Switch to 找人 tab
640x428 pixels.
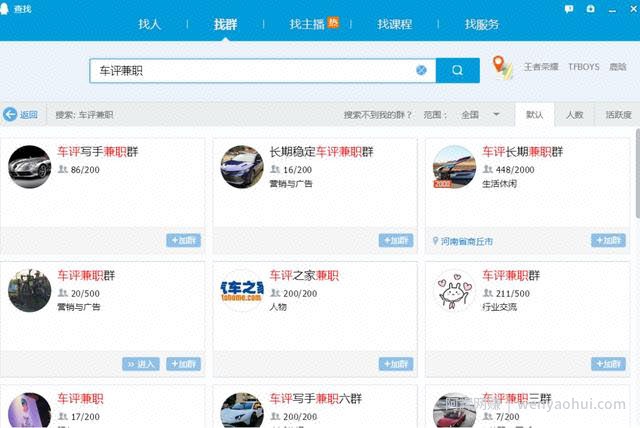[149, 24]
